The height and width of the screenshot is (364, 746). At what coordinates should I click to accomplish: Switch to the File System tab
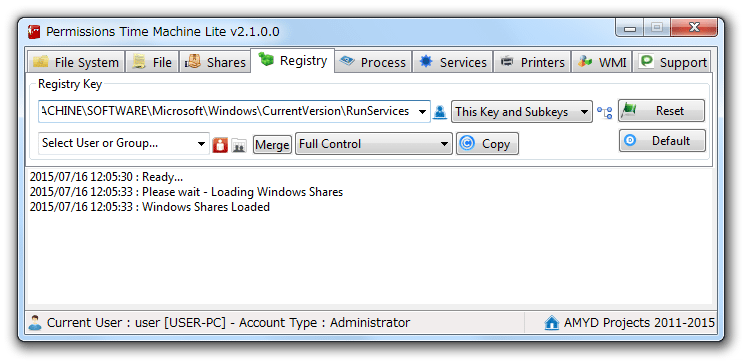click(x=76, y=62)
